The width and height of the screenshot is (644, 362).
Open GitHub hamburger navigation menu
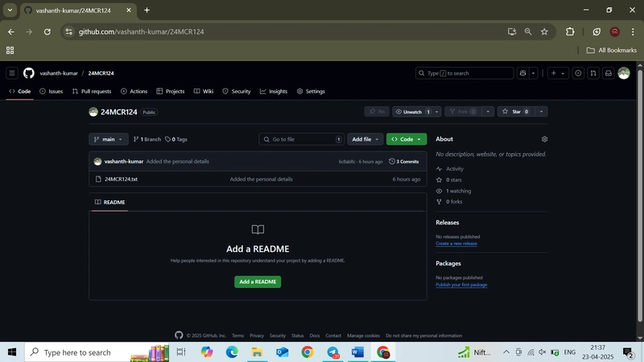pyautogui.click(x=12, y=73)
